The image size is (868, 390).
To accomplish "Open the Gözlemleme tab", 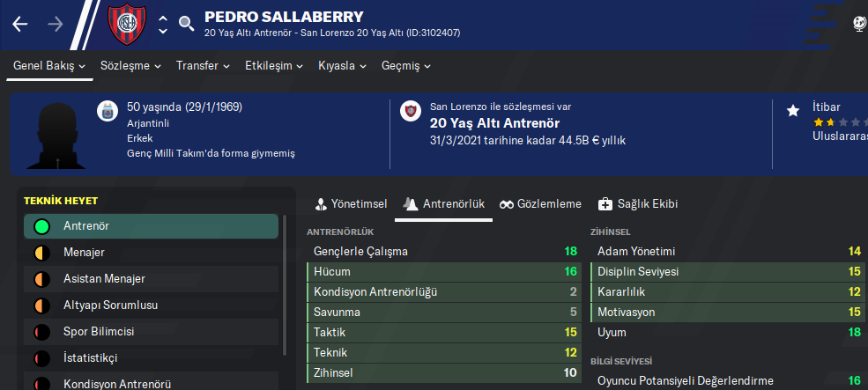I will click(540, 204).
